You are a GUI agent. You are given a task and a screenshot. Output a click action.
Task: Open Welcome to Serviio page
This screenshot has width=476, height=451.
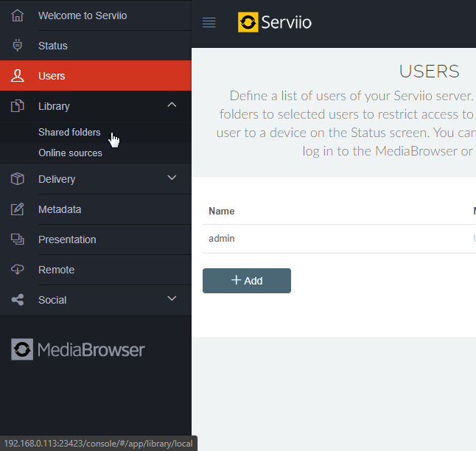pos(96,15)
